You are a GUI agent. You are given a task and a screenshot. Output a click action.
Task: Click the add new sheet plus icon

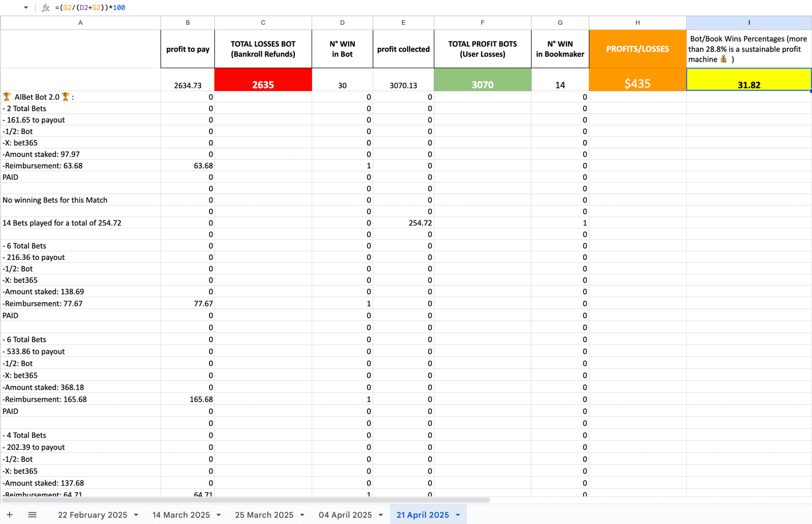point(10,515)
